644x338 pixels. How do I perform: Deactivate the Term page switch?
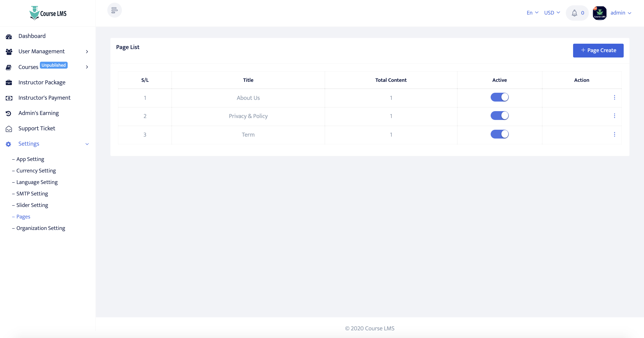coord(499,134)
